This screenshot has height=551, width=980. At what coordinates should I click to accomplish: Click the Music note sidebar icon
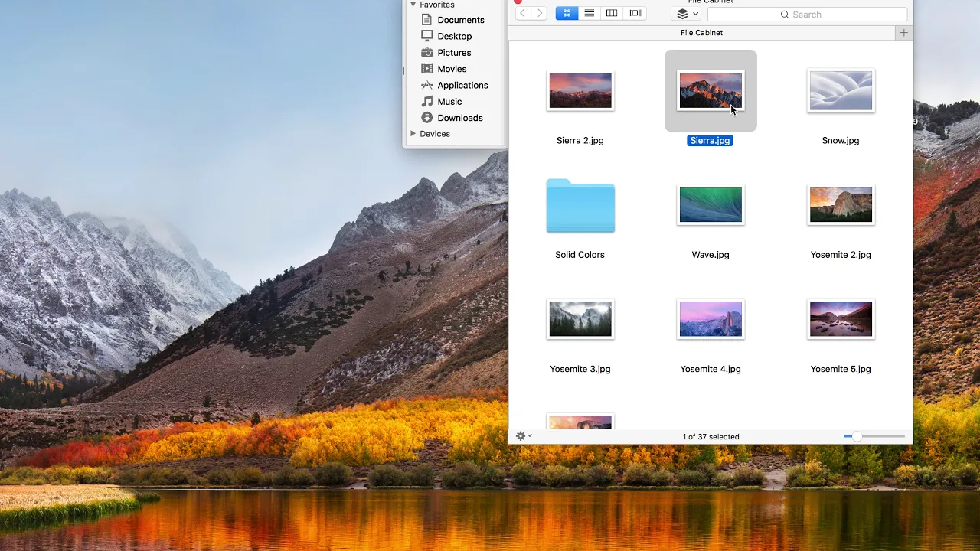point(427,101)
